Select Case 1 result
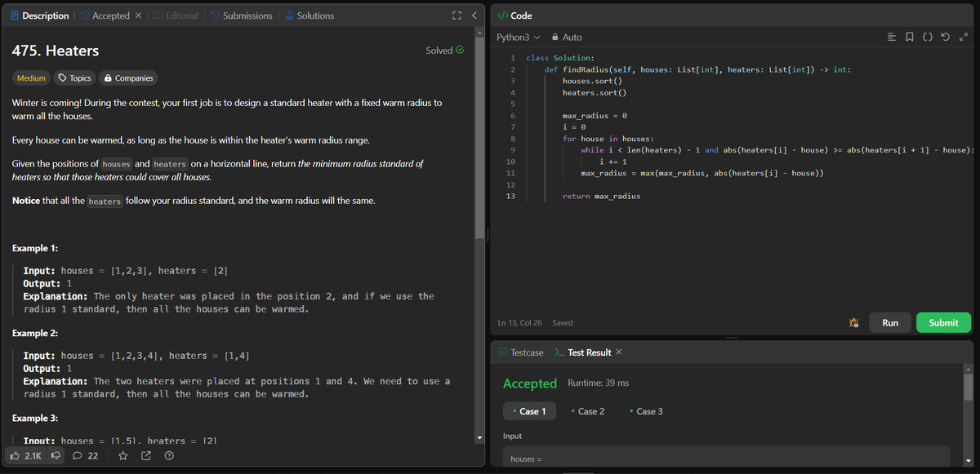Image resolution: width=980 pixels, height=474 pixels. coord(528,411)
